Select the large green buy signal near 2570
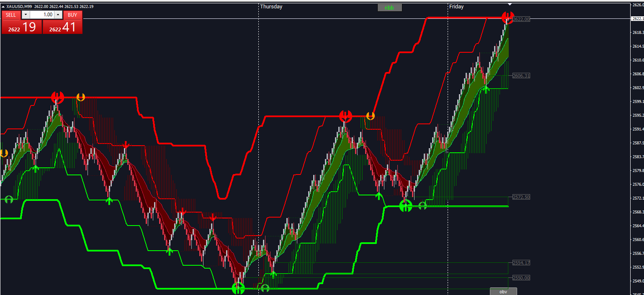Image resolution: width=644 pixels, height=295 pixels. click(406, 206)
